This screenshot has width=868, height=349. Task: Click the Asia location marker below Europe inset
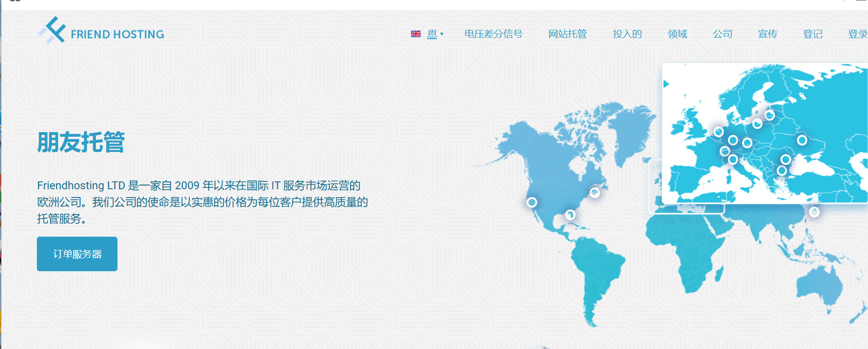click(814, 212)
